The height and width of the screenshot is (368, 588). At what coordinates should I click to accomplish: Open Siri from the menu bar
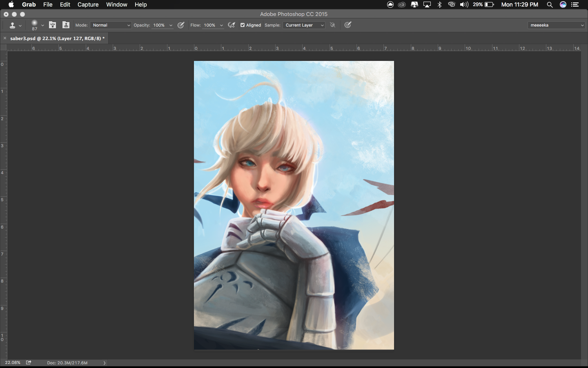(x=563, y=4)
